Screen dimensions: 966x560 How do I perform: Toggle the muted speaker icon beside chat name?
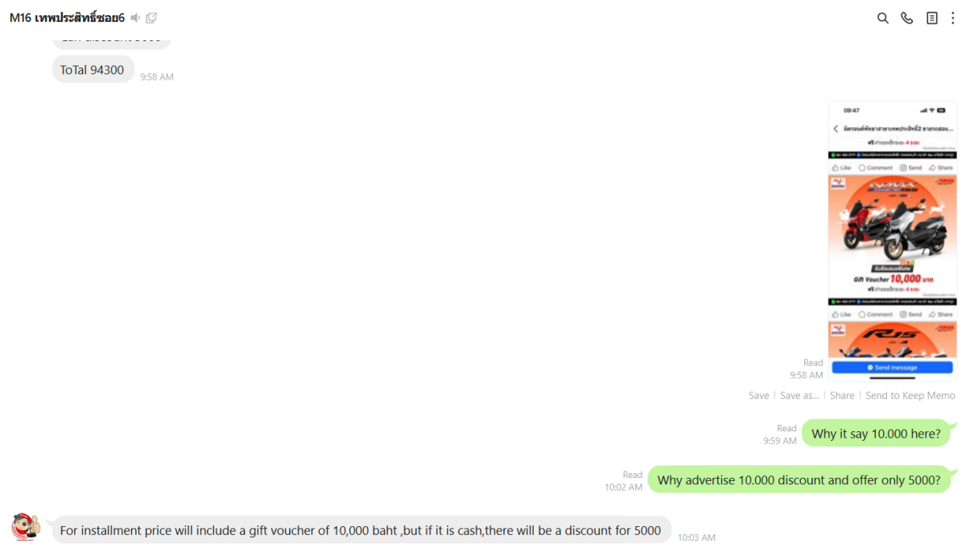pos(135,18)
